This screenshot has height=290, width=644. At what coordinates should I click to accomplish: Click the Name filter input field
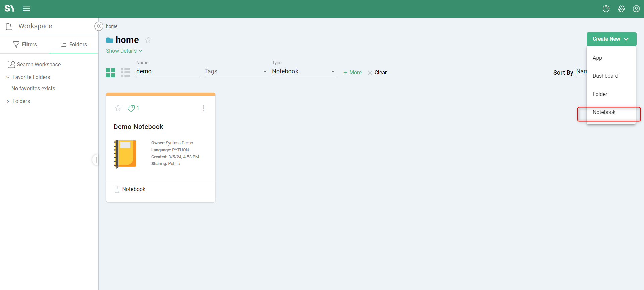tap(168, 72)
